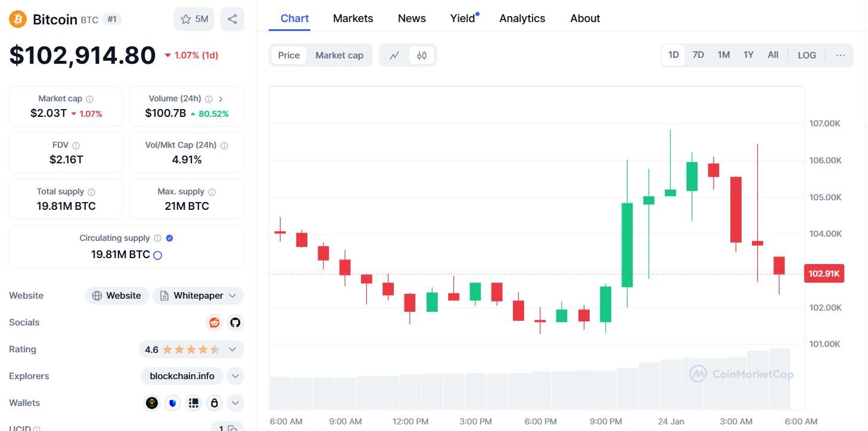868x431 pixels.
Task: Toggle LOG scale on the chart
Action: (x=807, y=55)
